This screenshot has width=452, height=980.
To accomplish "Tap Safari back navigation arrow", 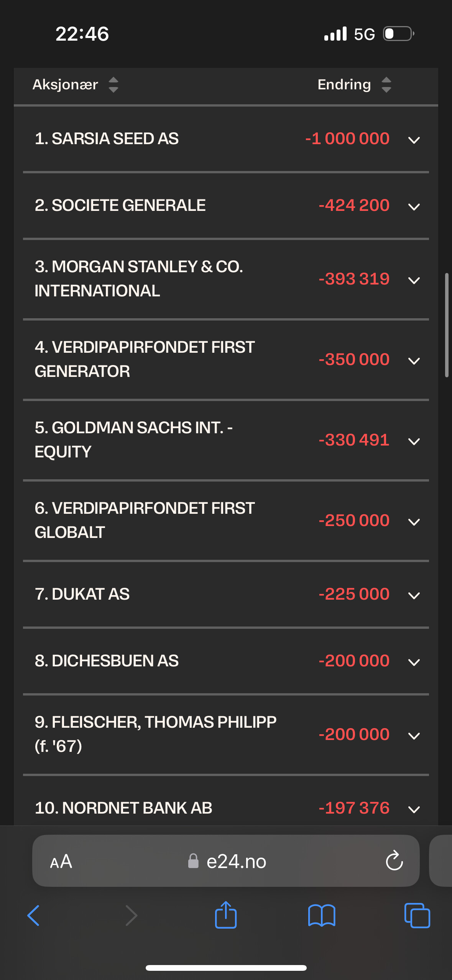I will click(33, 916).
